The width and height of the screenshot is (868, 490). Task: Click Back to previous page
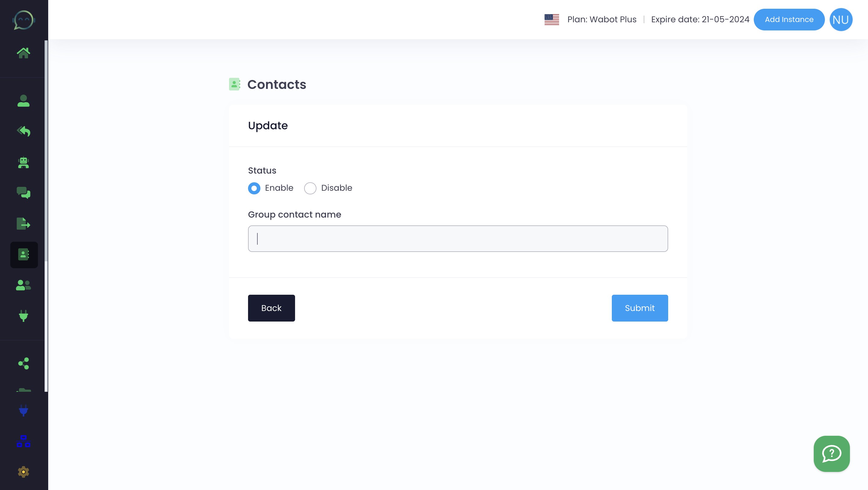coord(271,308)
